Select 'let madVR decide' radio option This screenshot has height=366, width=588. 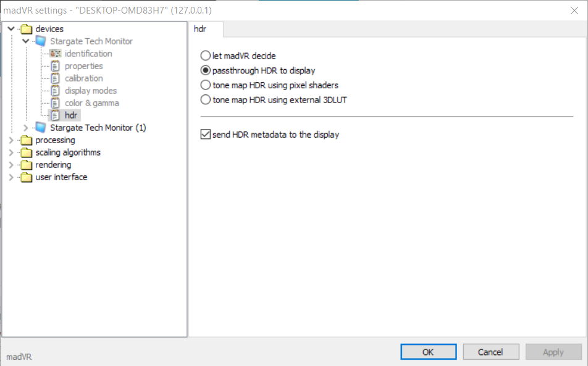point(206,56)
